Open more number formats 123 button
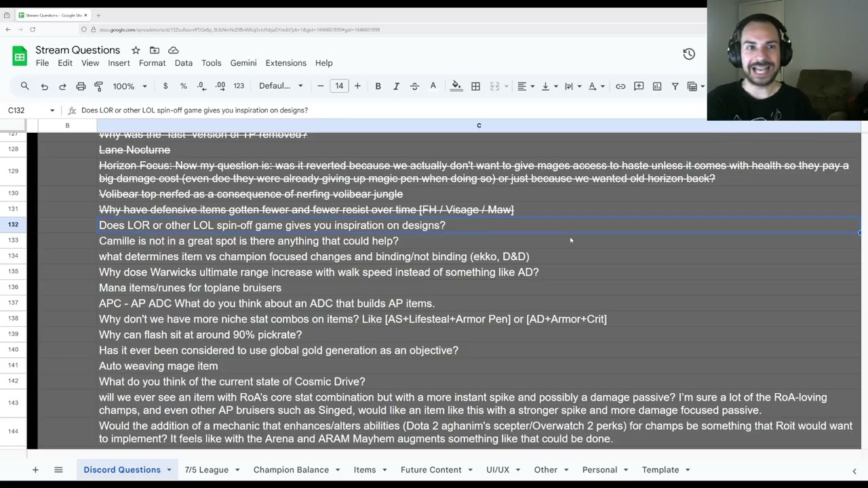Screen dimensions: 868x488 coord(239,86)
